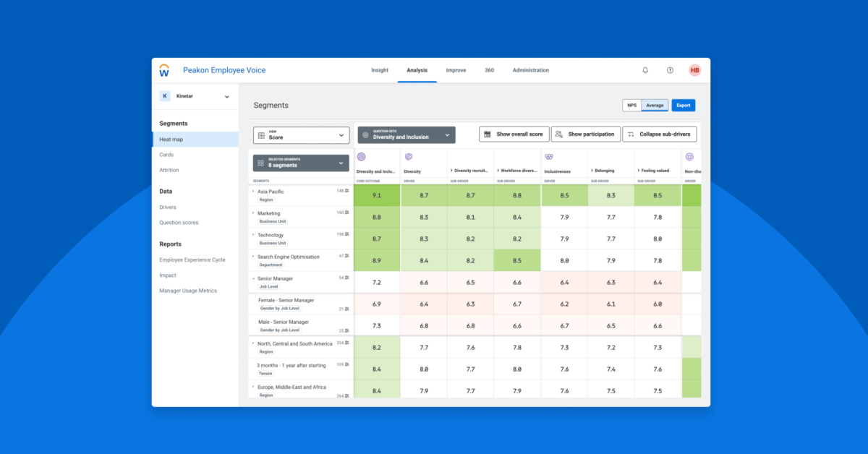Open the help icon
Image resolution: width=868 pixels, height=454 pixels.
pyautogui.click(x=670, y=70)
